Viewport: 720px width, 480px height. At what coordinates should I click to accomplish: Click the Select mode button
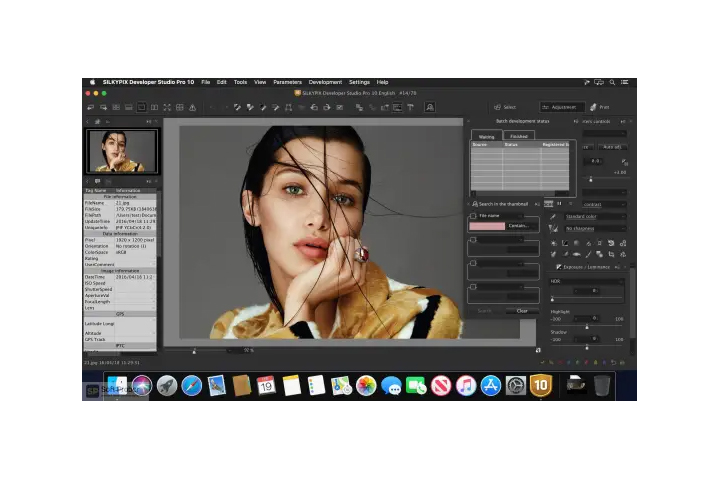[505, 107]
